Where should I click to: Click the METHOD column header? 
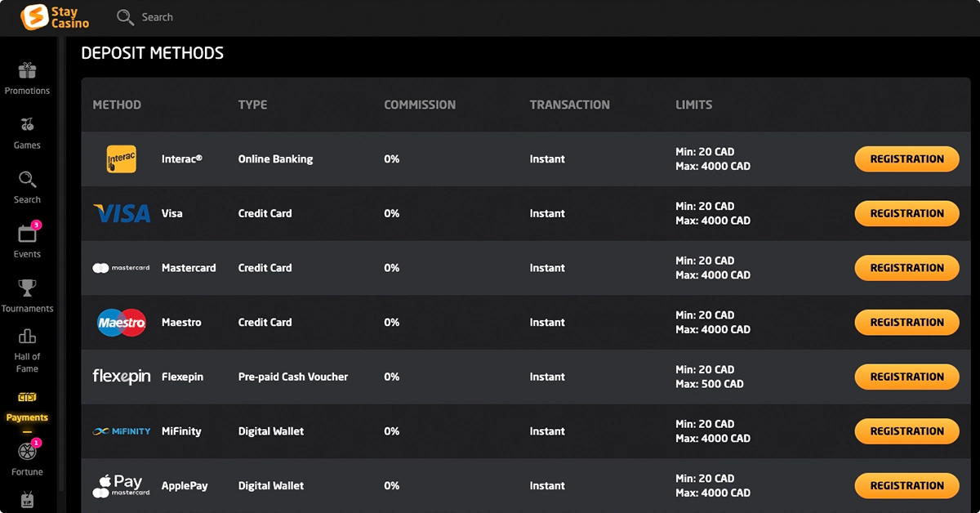tap(117, 105)
